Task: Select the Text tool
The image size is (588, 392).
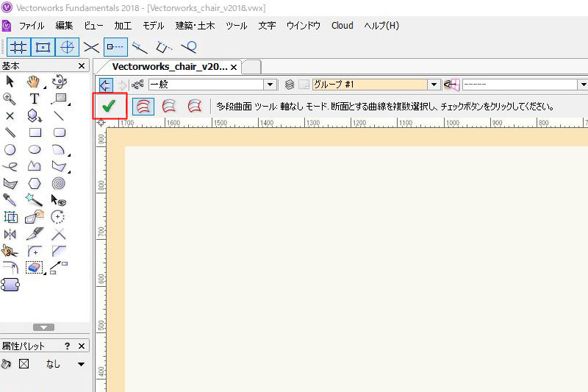Action: tap(34, 99)
